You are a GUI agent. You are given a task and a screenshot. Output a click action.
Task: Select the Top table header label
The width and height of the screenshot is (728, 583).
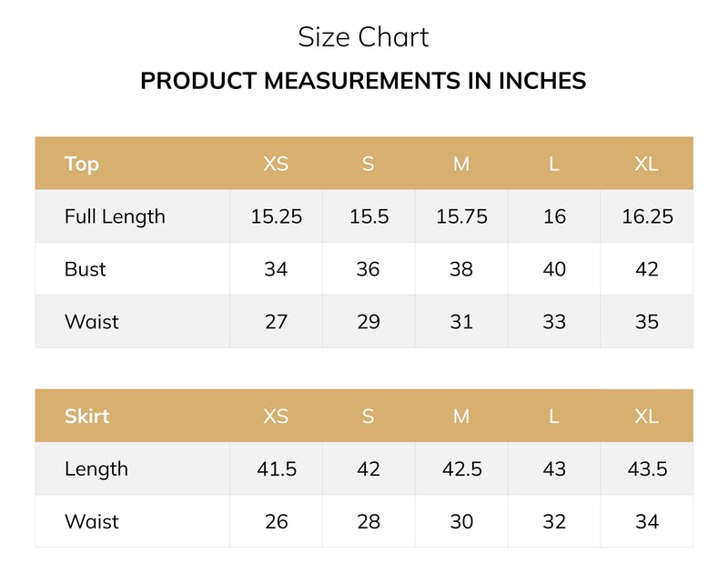(82, 164)
